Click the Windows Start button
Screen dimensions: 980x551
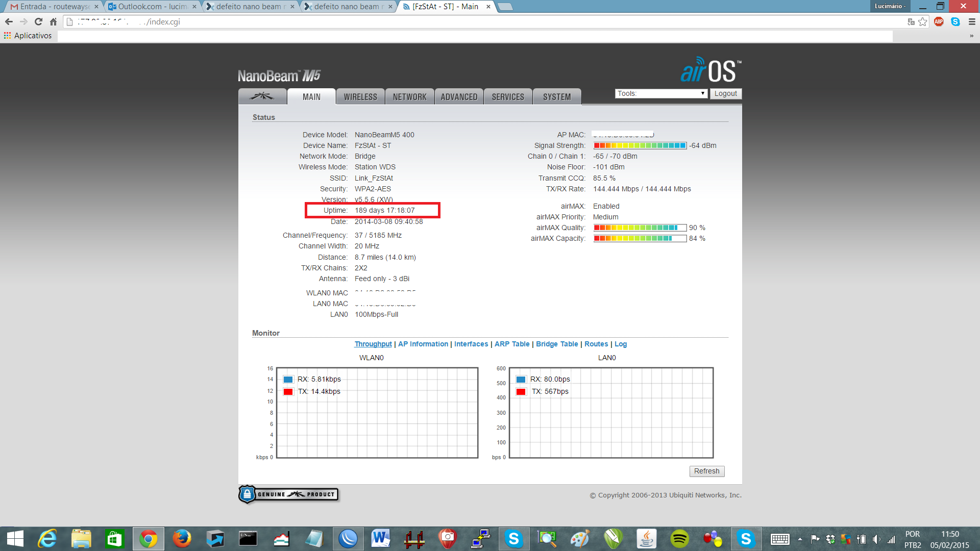[x=15, y=539]
